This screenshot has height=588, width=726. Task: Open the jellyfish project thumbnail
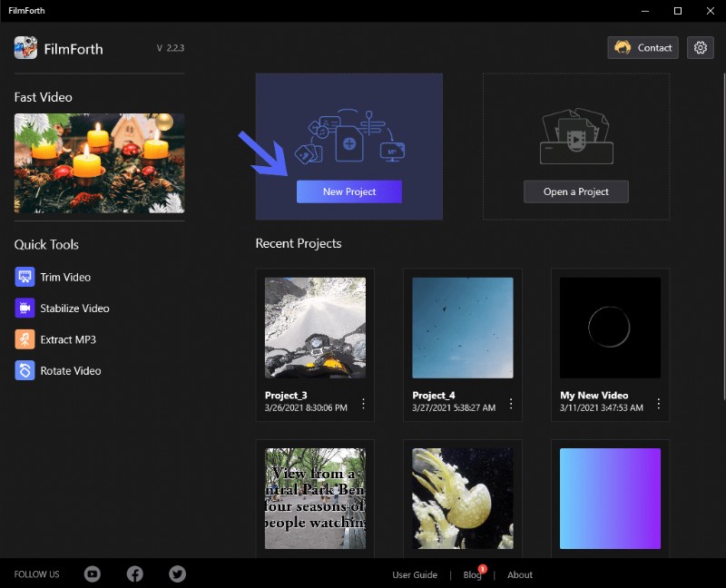[x=463, y=498]
